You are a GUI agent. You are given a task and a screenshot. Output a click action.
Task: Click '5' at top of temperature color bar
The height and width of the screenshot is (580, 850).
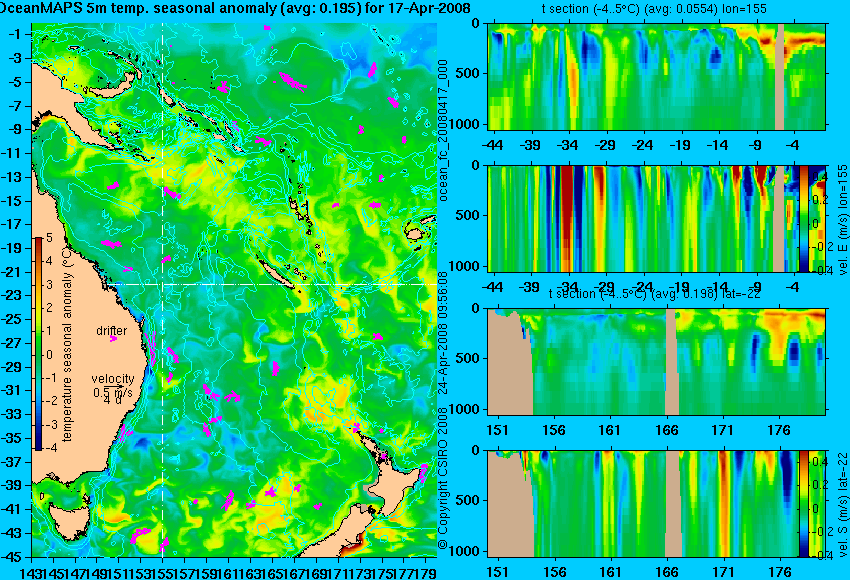pos(49,237)
